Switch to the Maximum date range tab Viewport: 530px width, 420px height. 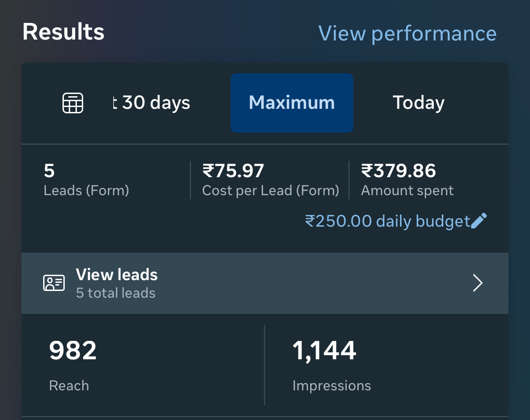point(291,103)
